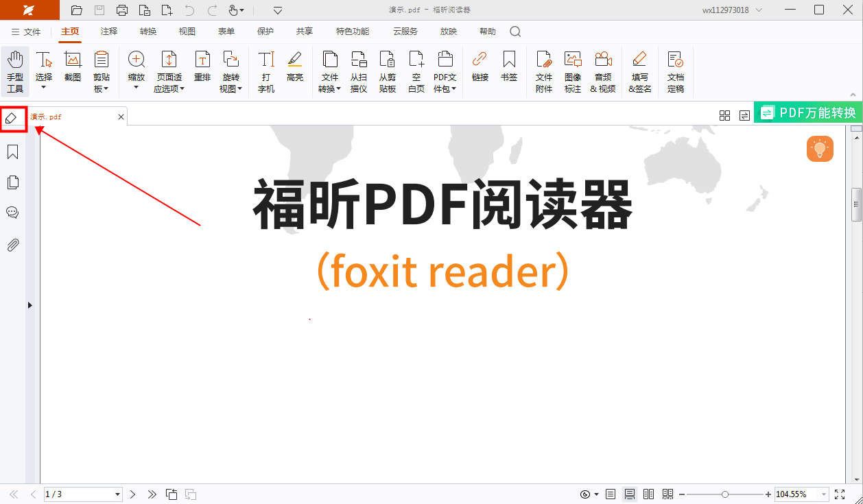863x504 pixels.
Task: Click the 链接 link tool icon
Action: pos(480,67)
